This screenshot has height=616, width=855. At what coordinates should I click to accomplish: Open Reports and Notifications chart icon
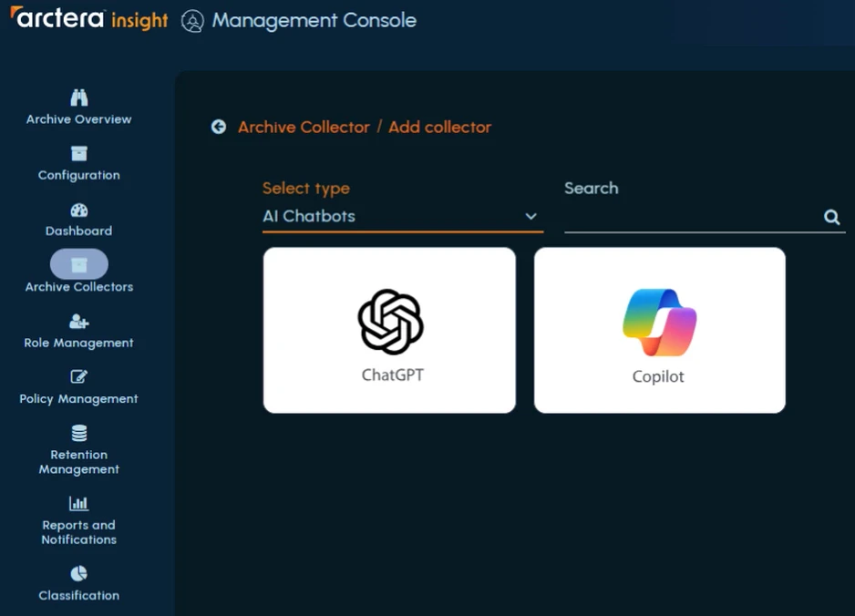coord(79,503)
